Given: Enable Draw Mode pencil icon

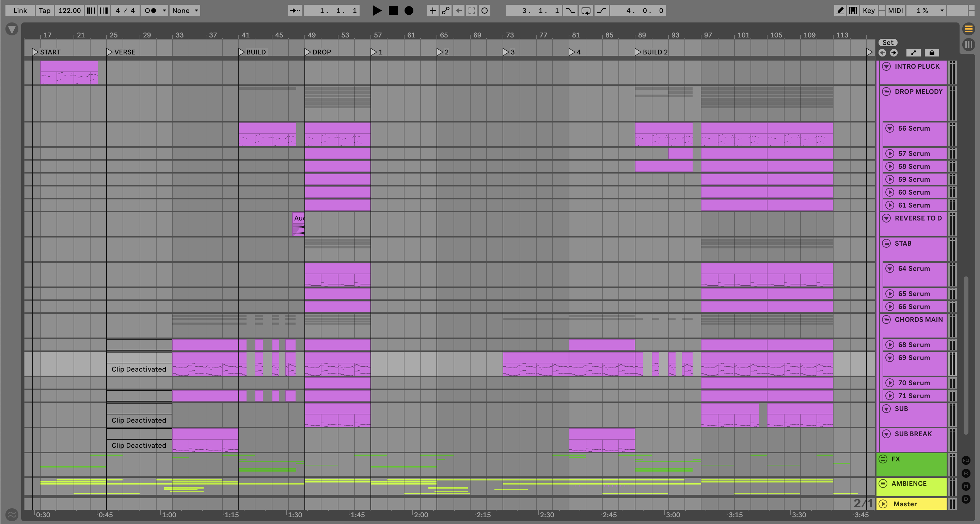Looking at the screenshot, I should [840, 11].
